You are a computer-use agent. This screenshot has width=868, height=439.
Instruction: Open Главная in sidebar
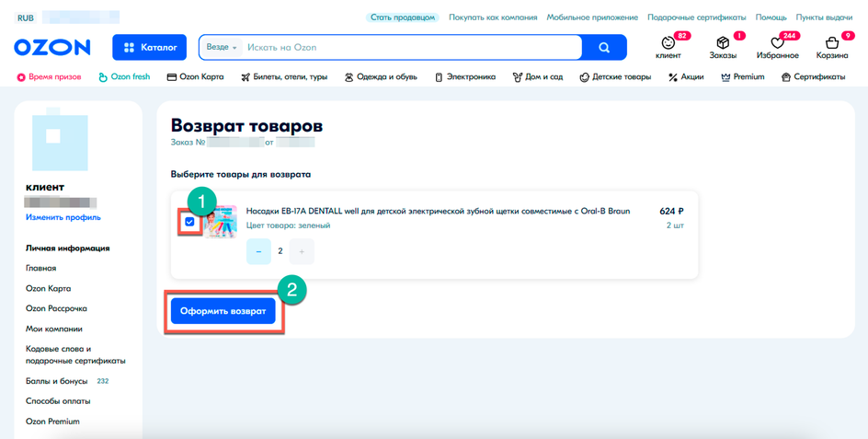coord(41,269)
